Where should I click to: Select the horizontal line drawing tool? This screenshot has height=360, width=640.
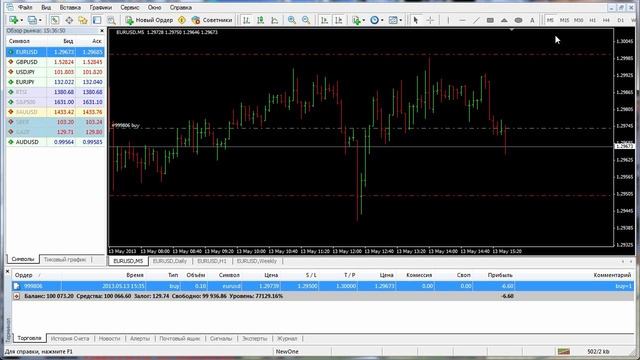pos(462,20)
